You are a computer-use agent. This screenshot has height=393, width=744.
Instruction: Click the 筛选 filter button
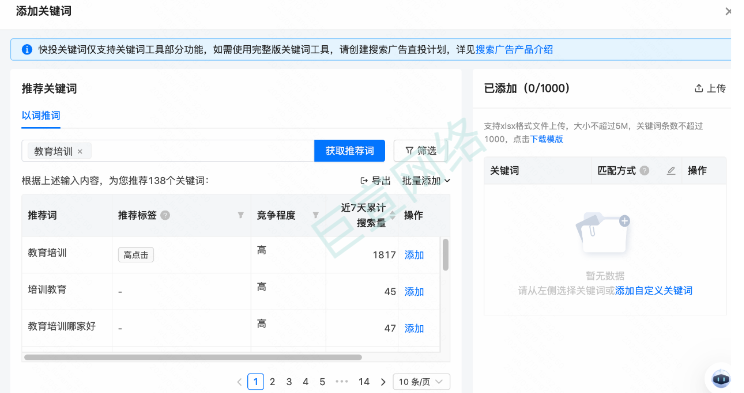pos(420,151)
